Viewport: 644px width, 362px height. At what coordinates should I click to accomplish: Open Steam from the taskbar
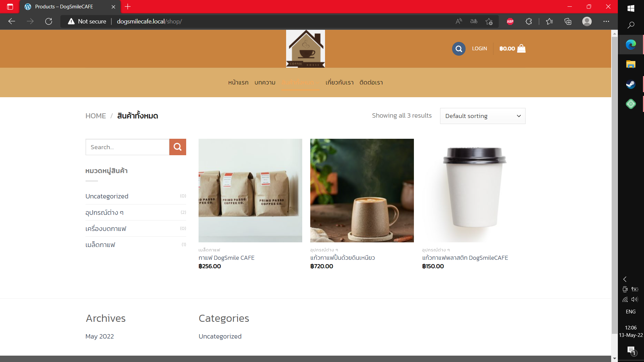point(631,84)
